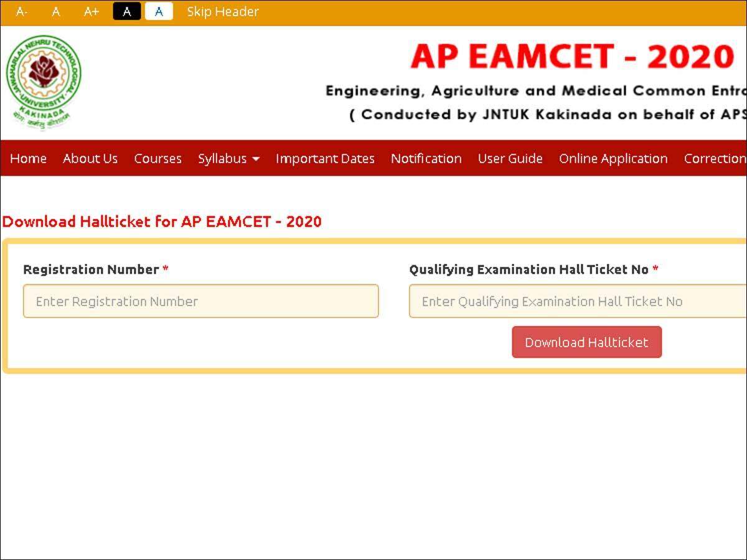Open the Correction menu item
The height and width of the screenshot is (560, 747).
[714, 159]
